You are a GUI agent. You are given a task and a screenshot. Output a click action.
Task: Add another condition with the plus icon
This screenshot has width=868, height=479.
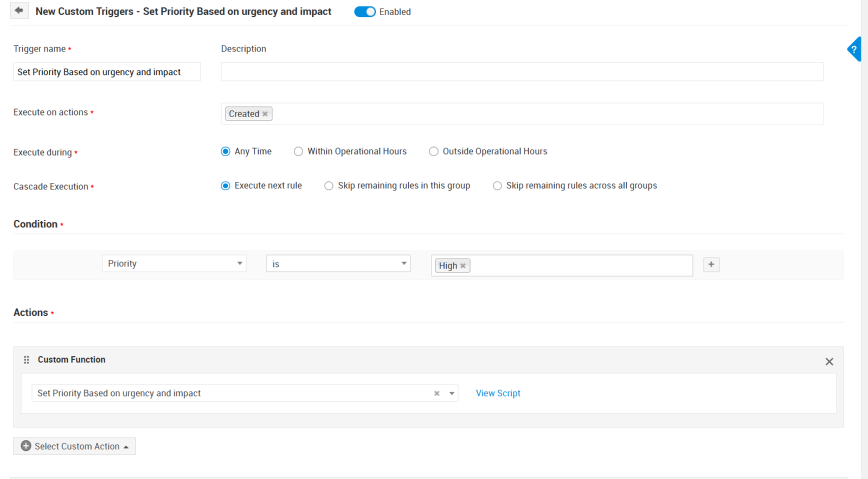tap(711, 265)
